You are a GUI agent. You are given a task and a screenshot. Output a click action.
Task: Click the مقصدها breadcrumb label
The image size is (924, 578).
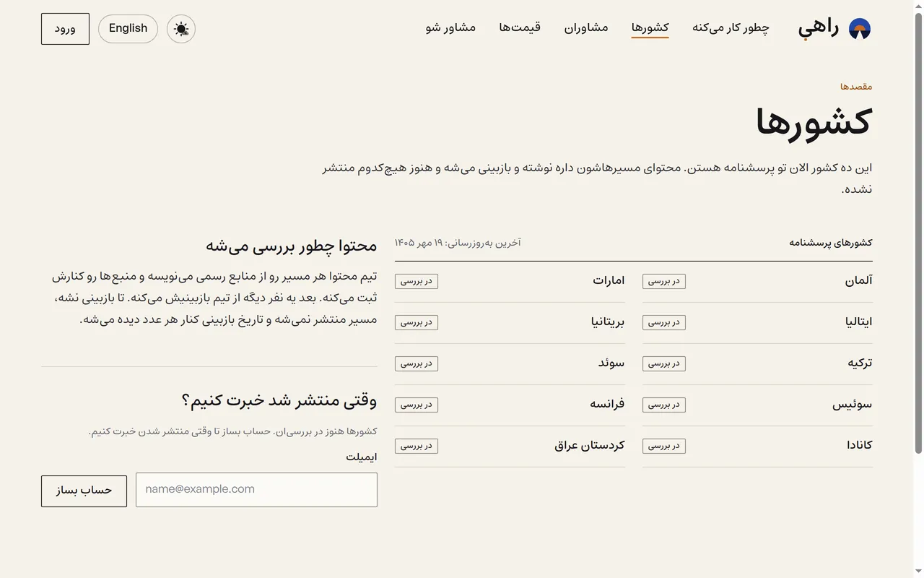click(856, 87)
